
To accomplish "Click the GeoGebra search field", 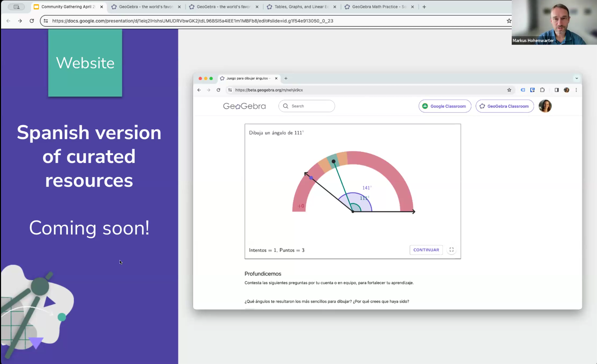I will click(307, 106).
